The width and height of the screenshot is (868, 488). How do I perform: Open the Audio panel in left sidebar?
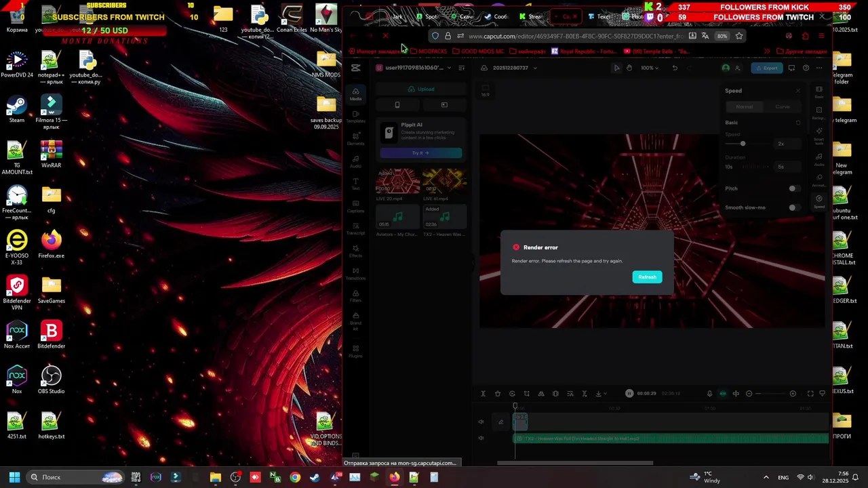point(355,161)
